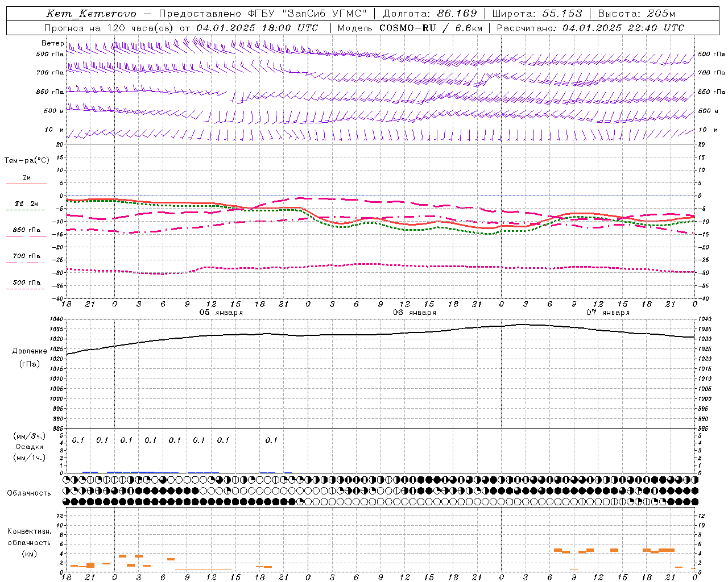This screenshot has width=728, height=582.
Task: Click the 500 гПа dotted legend line sample
Action: pyautogui.click(x=26, y=289)
